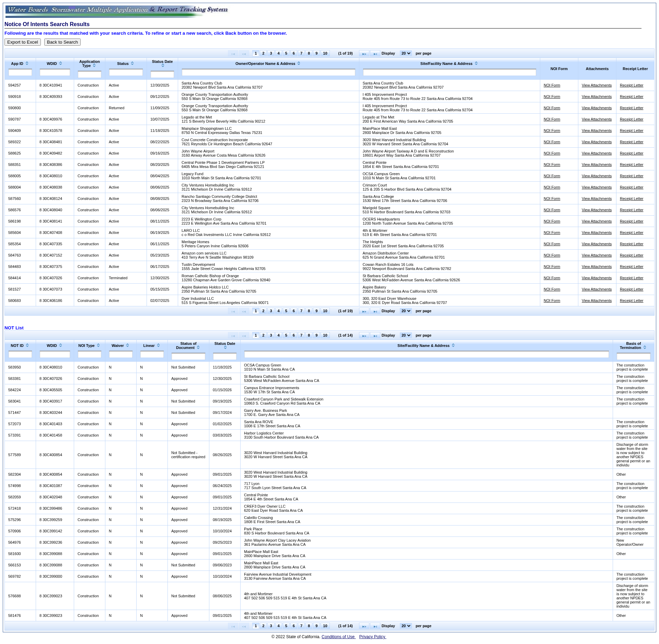Screen dimensions: 659x644
Task: View Attachments for Legado at The Met
Action: 596,120
